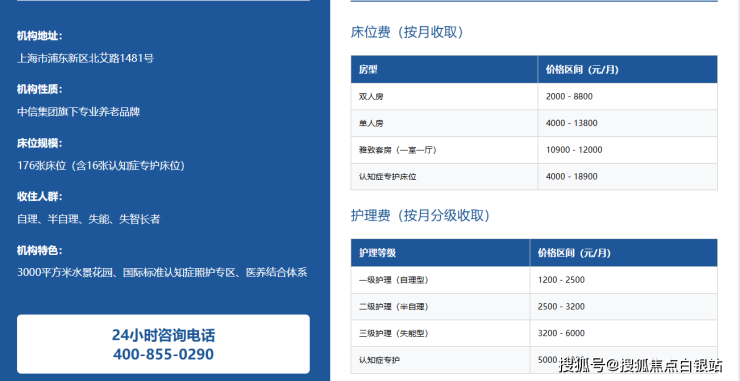Click the 雅致套房（一室一厅）cell
740x381 pixels.
(x=444, y=150)
